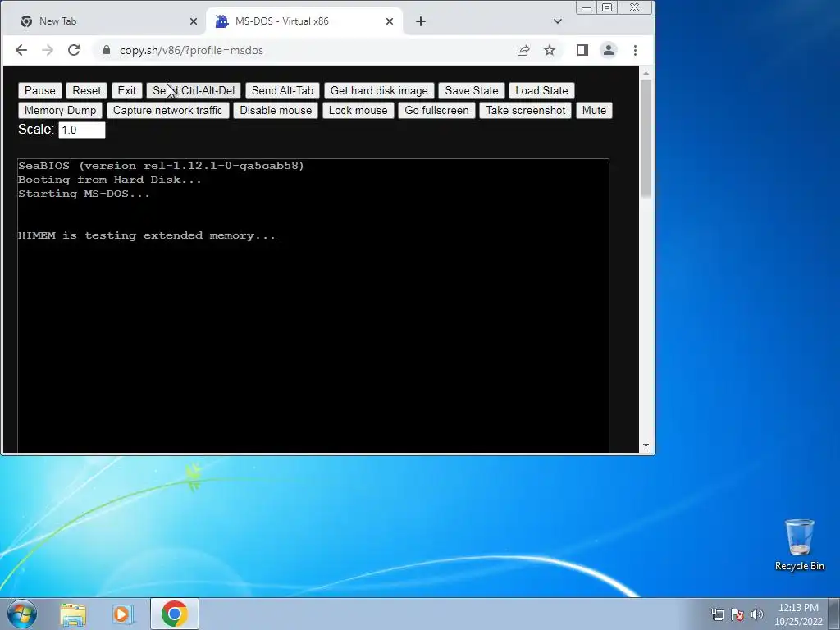Open Chrome three-dot menu

tap(636, 50)
